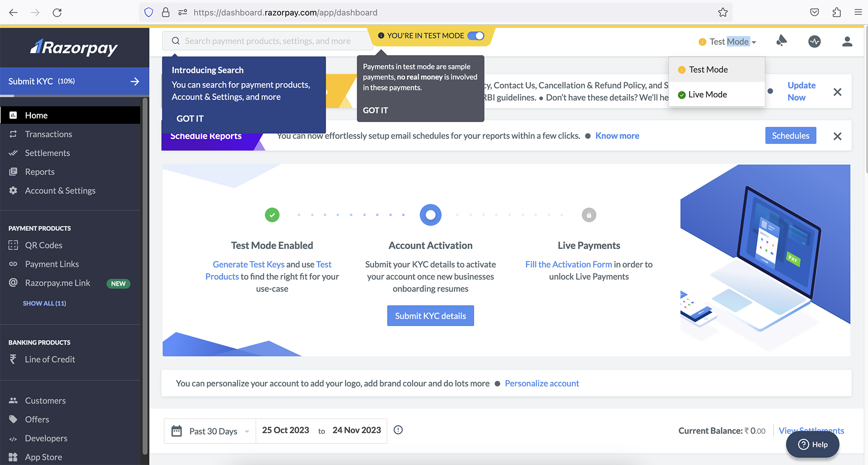This screenshot has width=868, height=465.
Task: Open the browser hamburger menu
Action: [858, 13]
